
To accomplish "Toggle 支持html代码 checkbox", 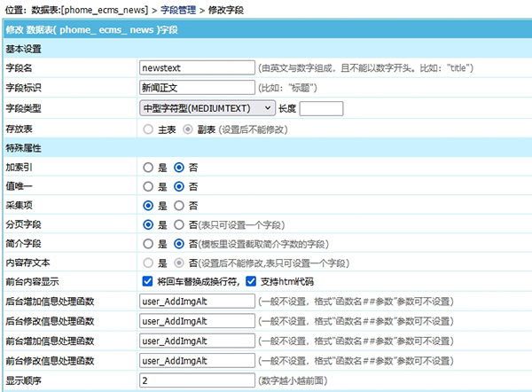I will click(251, 281).
